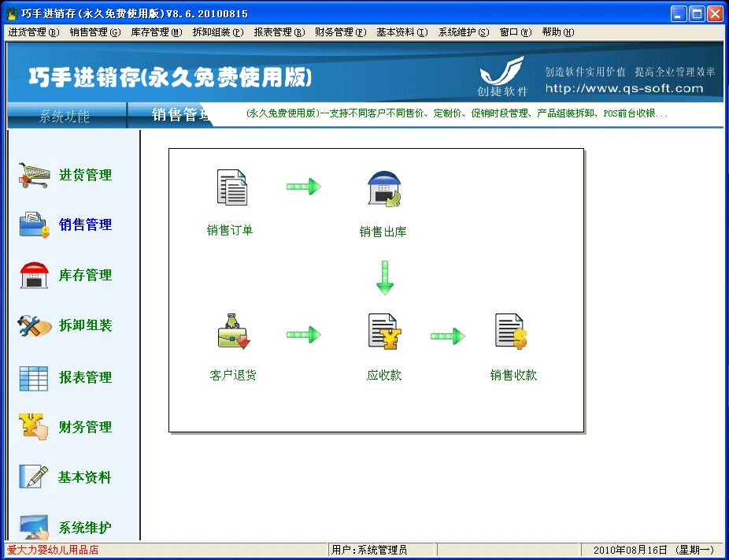Open the 销售收款 dollar document icon
Viewport: 729px width, 560px height.
510,331
